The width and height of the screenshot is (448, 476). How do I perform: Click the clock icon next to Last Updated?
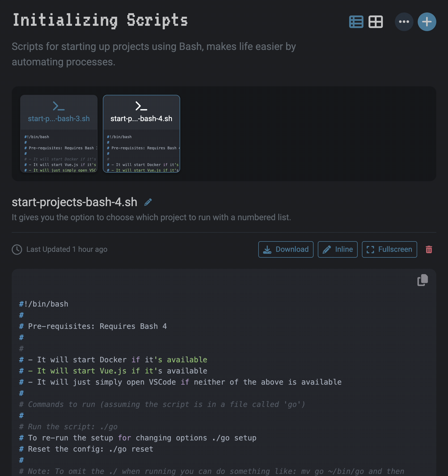(x=16, y=249)
